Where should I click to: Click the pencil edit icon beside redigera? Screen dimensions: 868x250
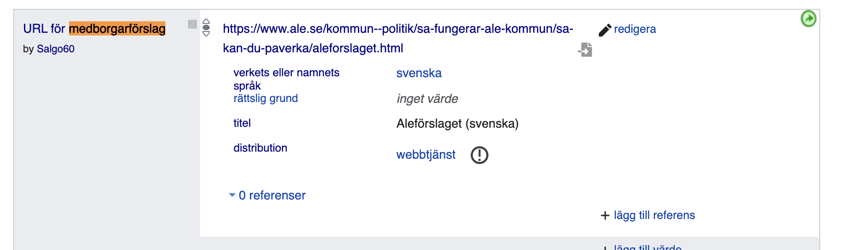click(604, 30)
